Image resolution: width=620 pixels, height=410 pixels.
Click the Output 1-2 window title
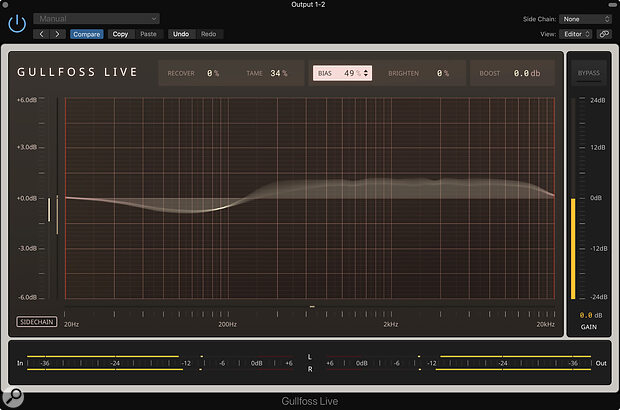308,5
